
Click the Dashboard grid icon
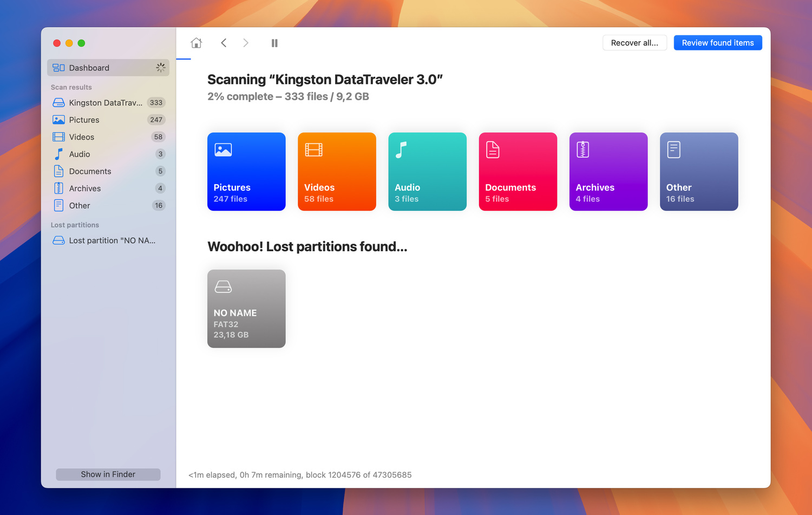pyautogui.click(x=58, y=68)
